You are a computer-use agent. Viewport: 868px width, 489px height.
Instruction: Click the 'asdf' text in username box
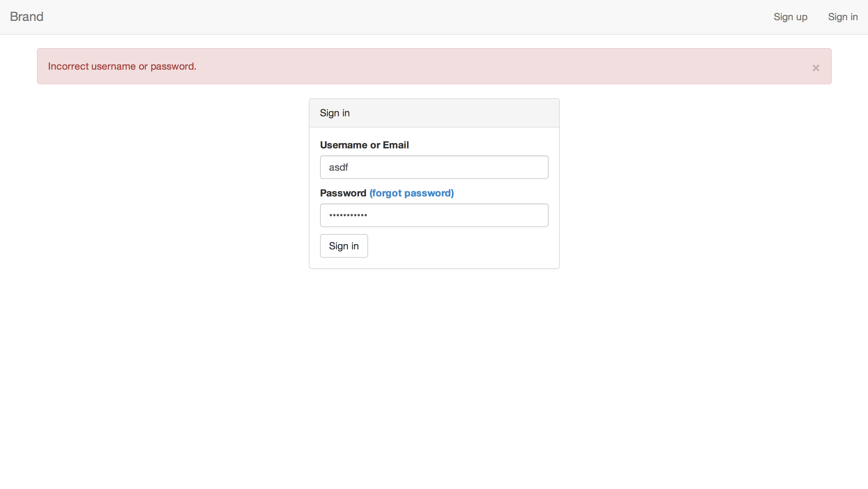pos(338,167)
